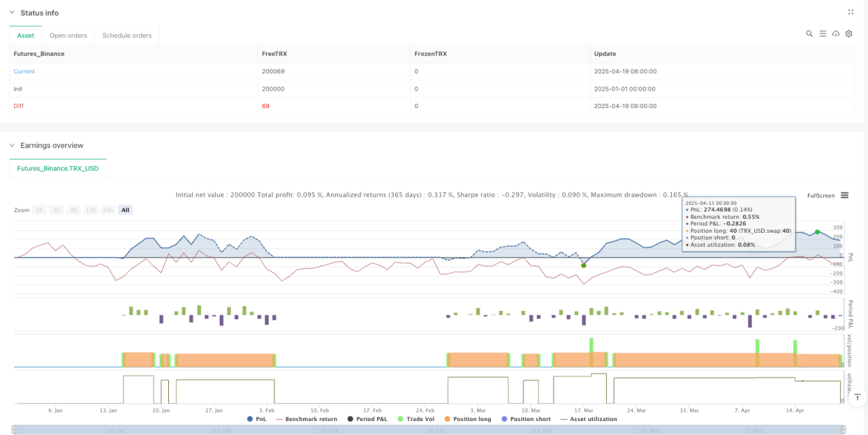Click the scroll-to-top arrow icon
The width and height of the screenshot is (868, 435).
856,398
